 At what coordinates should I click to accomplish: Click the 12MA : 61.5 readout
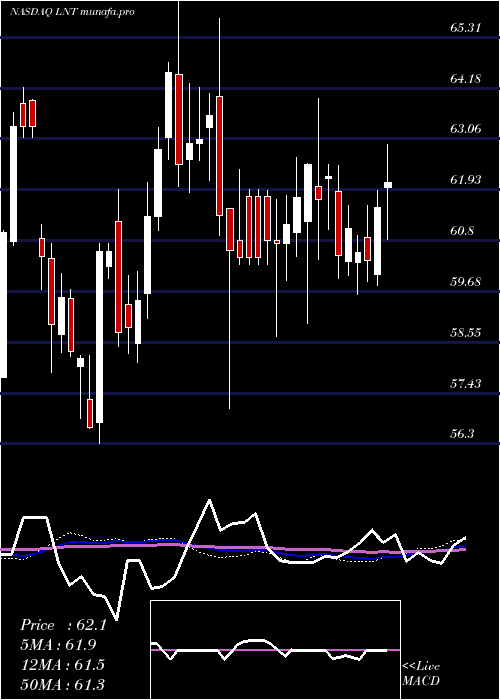click(62, 665)
